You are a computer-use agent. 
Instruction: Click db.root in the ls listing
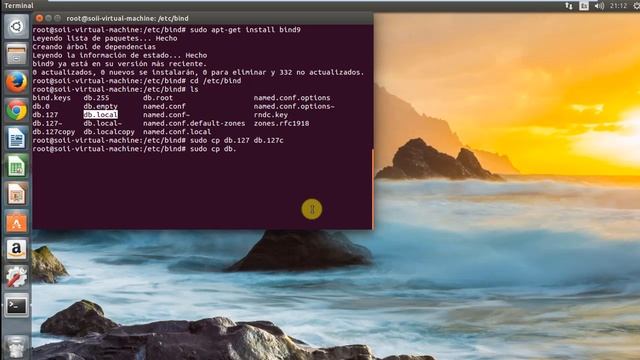click(158, 98)
